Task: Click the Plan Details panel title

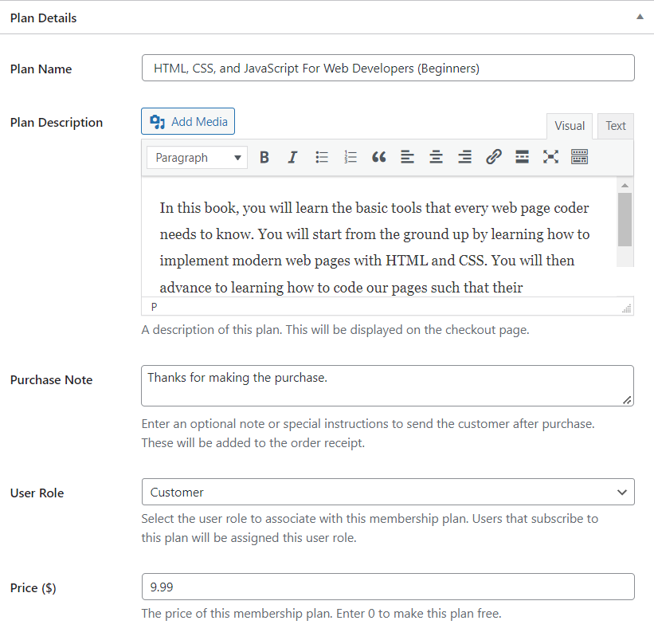Action: [x=43, y=18]
